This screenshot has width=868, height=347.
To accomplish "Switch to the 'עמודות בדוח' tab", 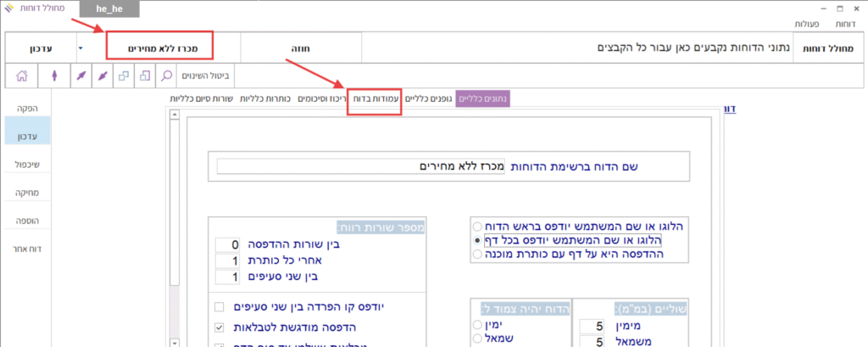I will (373, 99).
